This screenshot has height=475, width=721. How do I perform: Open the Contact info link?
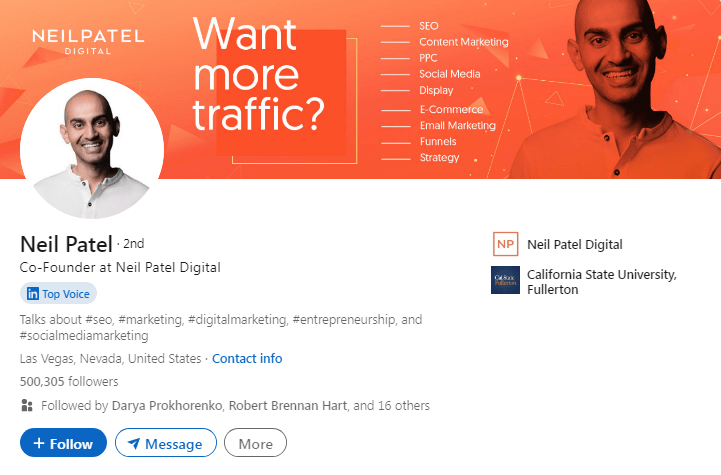pos(247,358)
